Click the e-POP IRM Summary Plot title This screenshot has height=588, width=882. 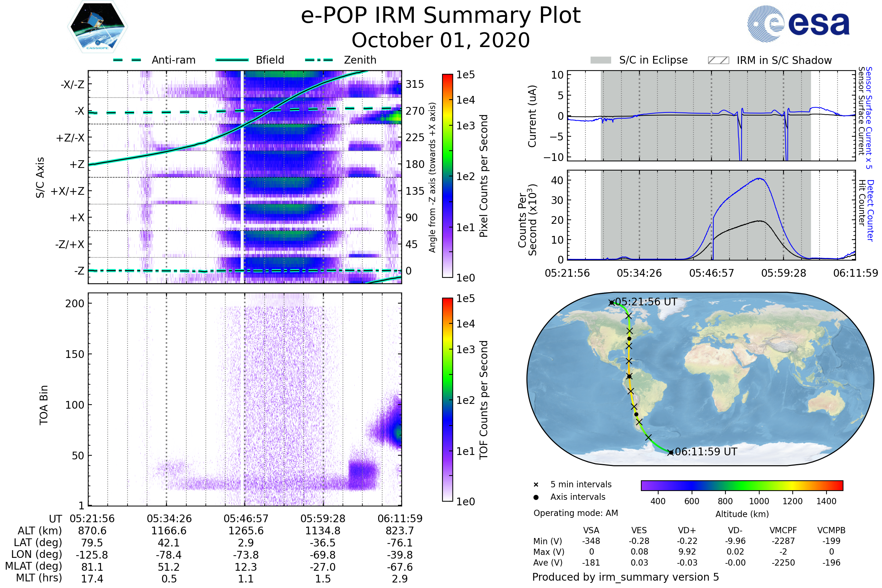441,16
